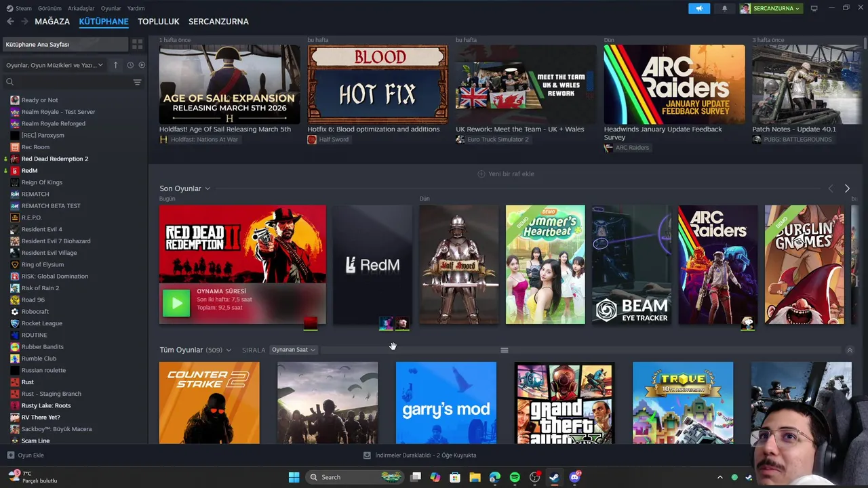Open Hotfix 6 Blood news thumbnail
The height and width of the screenshot is (488, 868).
pyautogui.click(x=378, y=84)
